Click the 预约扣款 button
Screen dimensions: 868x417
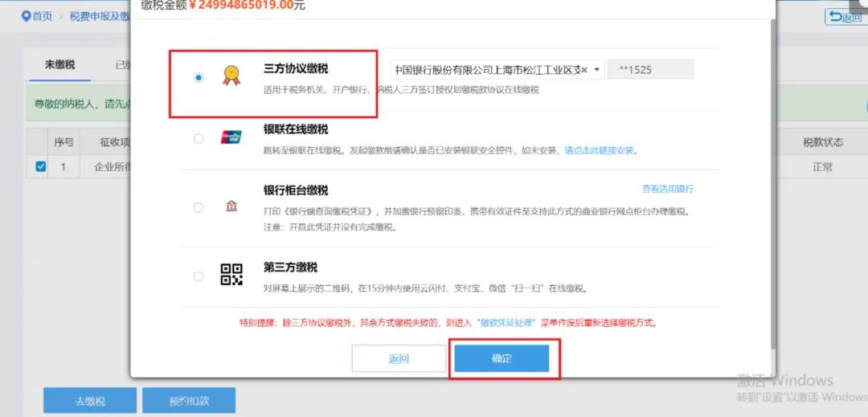click(x=189, y=400)
